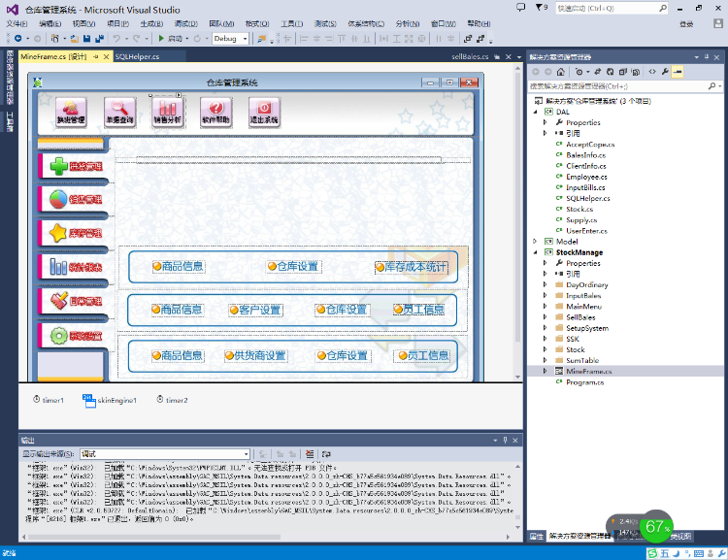The width and height of the screenshot is (728, 560).
Task: Close the MineFrame.cs design tab
Action: [107, 56]
